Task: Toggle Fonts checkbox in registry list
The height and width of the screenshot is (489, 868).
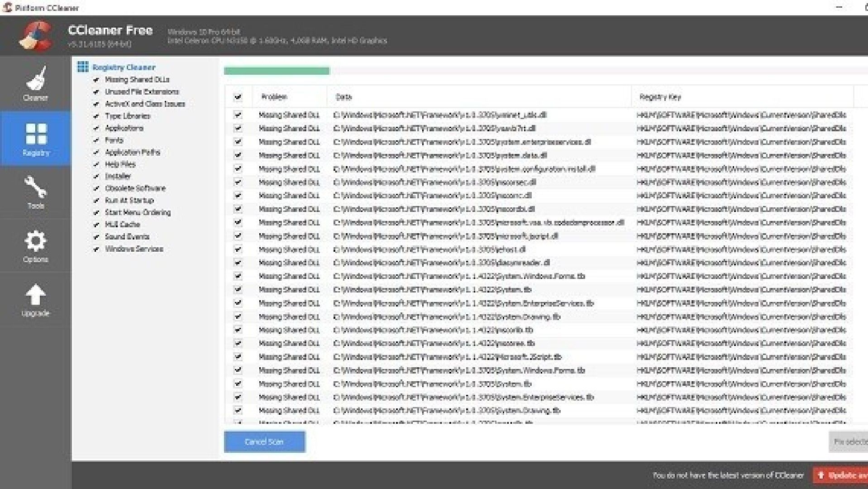Action: click(96, 140)
